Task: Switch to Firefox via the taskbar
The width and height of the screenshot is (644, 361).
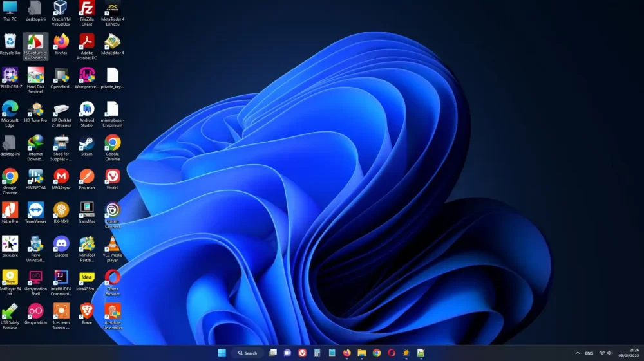Action: tap(346, 353)
